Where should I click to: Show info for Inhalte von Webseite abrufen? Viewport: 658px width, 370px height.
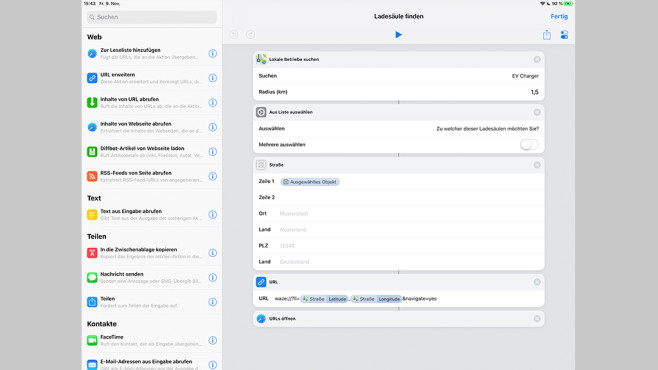tap(213, 127)
